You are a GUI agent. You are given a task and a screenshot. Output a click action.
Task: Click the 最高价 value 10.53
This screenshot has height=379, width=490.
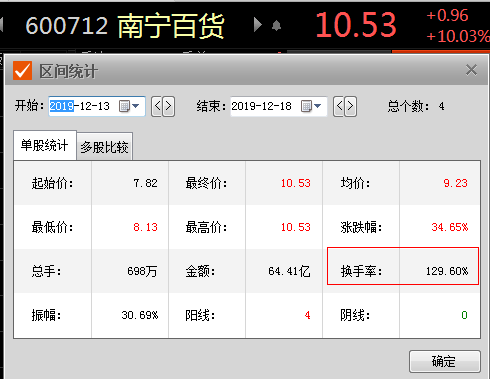click(x=295, y=227)
